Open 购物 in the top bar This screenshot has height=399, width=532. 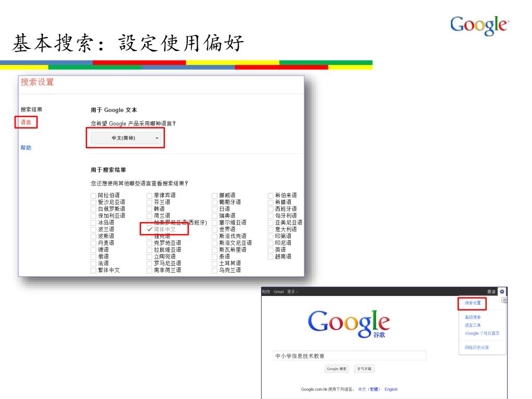click(266, 292)
